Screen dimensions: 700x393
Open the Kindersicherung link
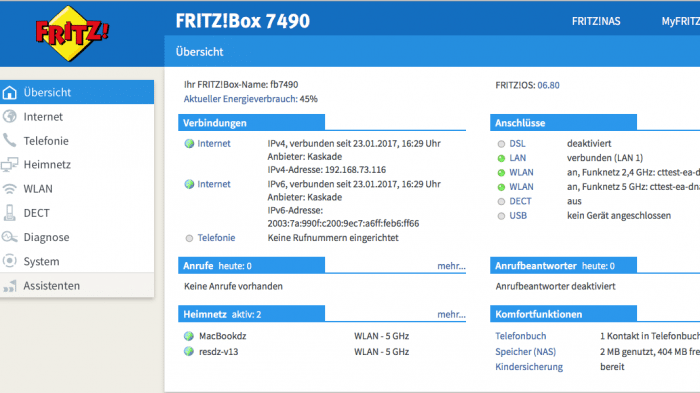coord(529,367)
